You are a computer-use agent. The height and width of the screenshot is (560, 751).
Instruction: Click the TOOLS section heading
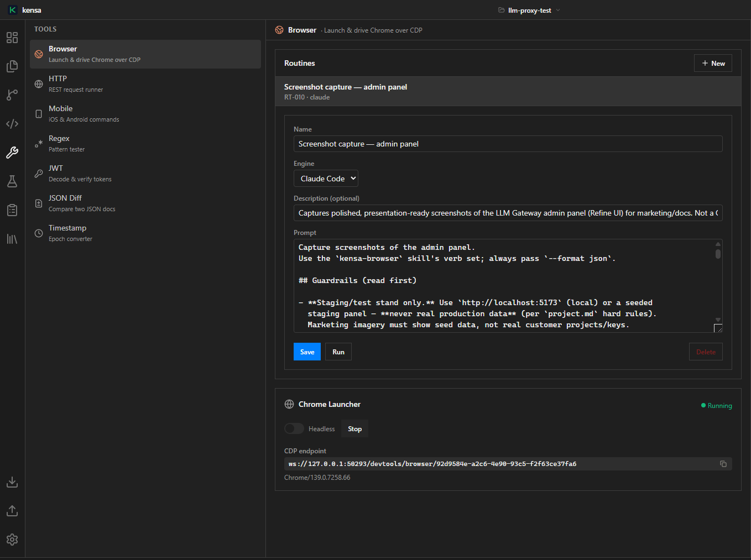click(45, 29)
